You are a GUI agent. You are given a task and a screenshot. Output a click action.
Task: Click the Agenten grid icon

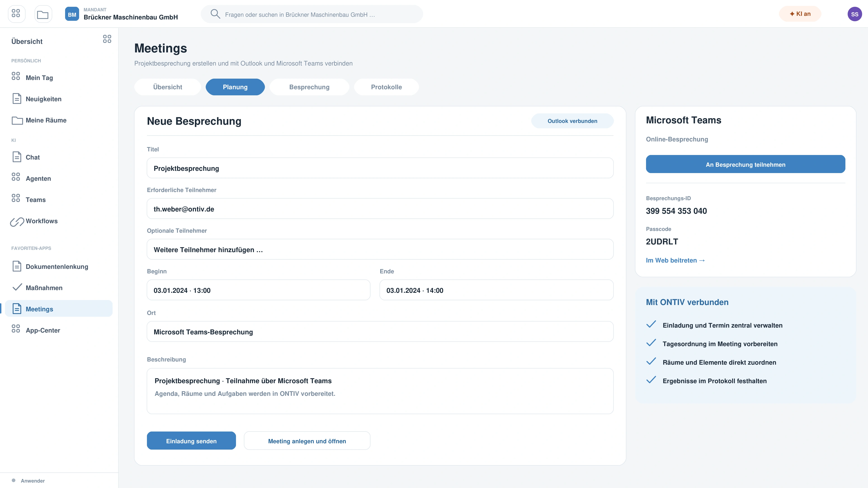(16, 177)
